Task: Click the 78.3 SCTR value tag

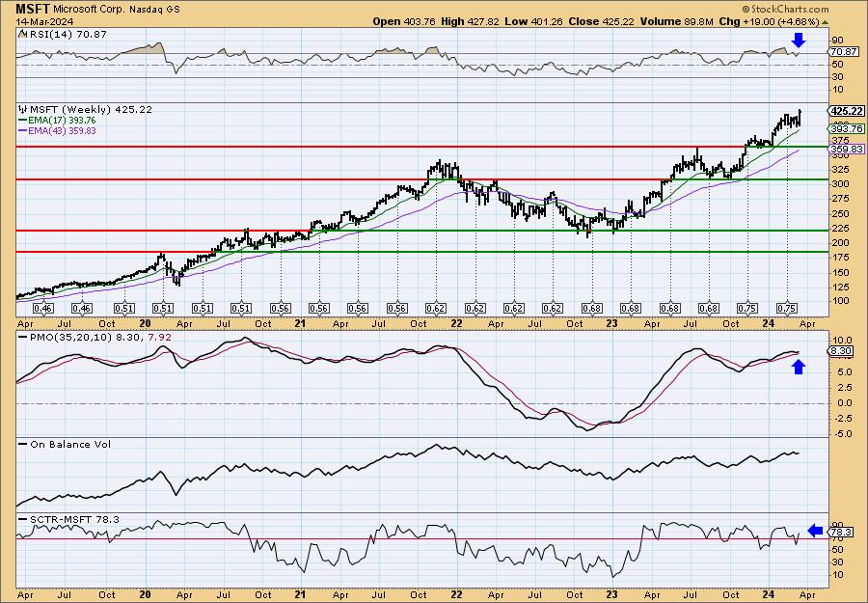Action: [842, 533]
